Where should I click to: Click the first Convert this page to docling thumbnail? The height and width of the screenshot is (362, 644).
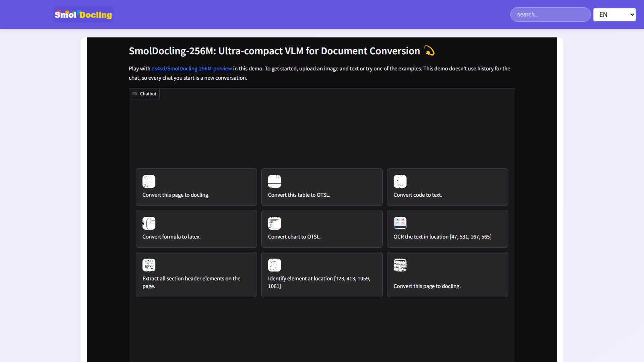click(x=149, y=181)
